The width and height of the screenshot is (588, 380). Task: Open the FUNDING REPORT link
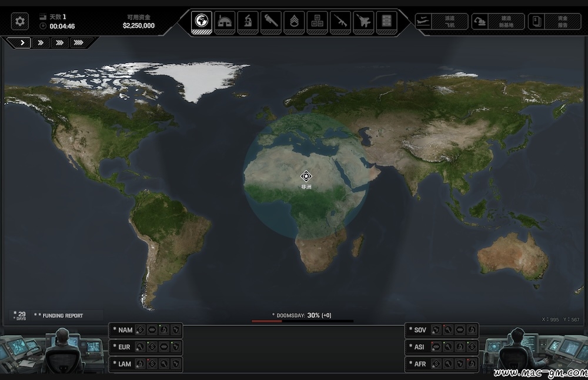(x=63, y=316)
